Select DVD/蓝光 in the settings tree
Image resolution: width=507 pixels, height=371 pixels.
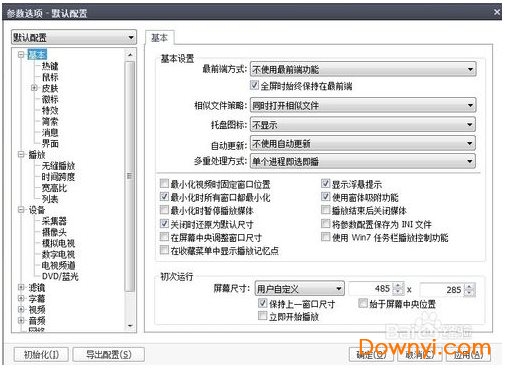pos(60,276)
